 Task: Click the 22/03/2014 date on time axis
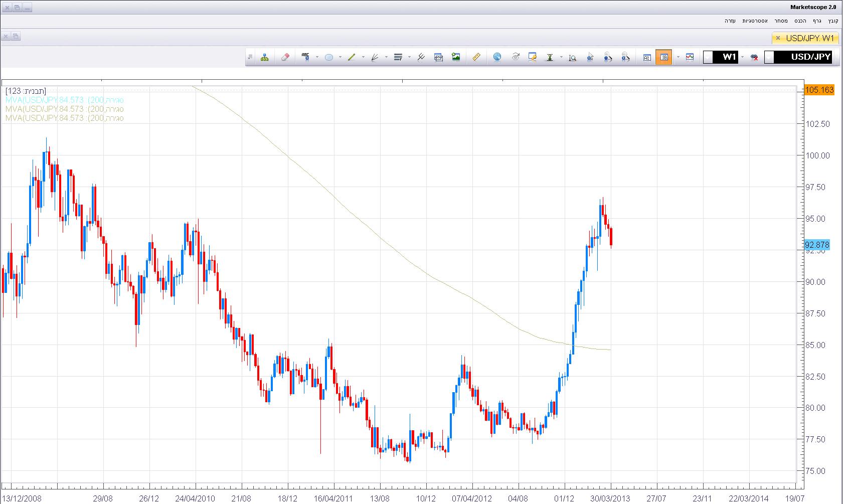click(749, 498)
